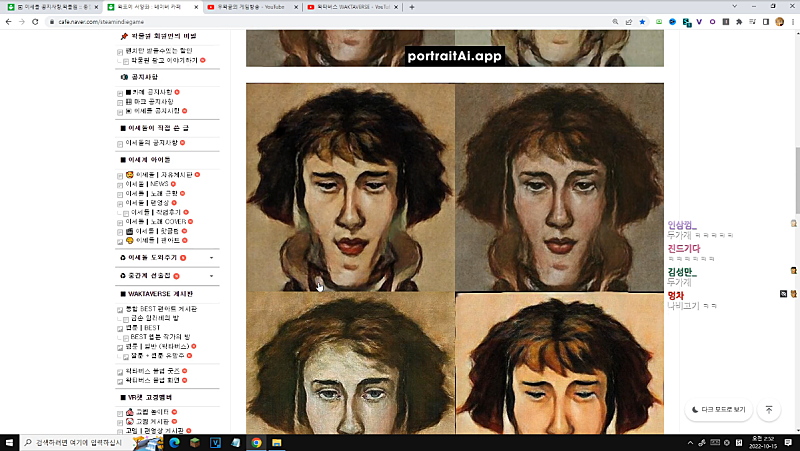Open the 이세돌 | 노래 COVER board
Image resolution: width=800 pixels, height=451 pixels.
point(160,221)
